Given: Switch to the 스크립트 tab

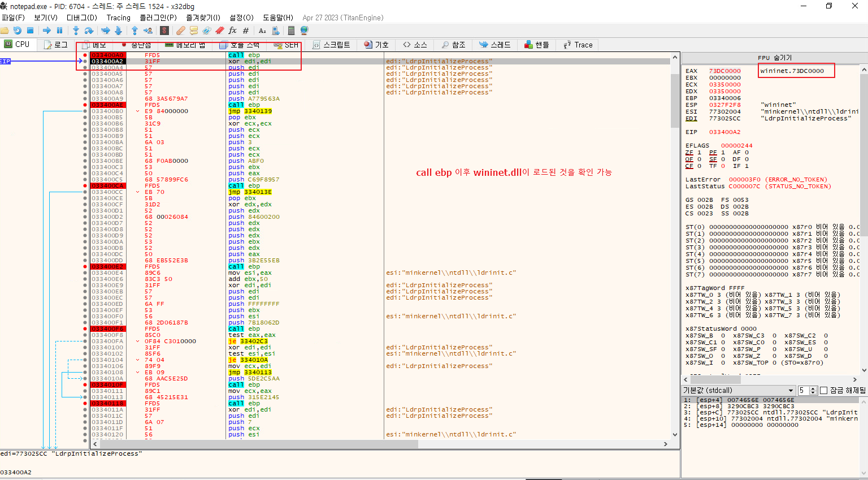Looking at the screenshot, I should (332, 45).
